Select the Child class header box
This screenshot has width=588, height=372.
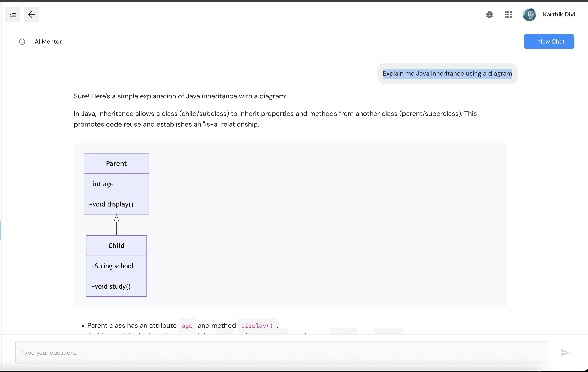pyautogui.click(x=117, y=245)
